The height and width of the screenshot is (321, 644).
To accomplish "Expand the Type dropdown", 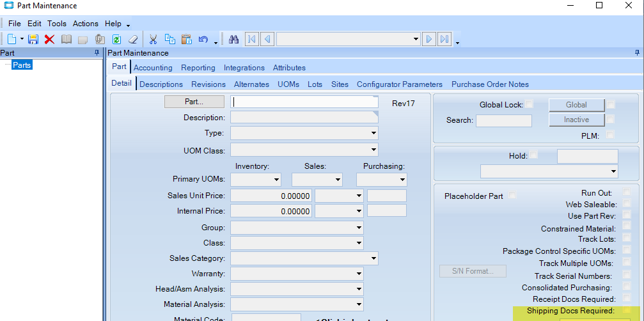I will 373,133.
